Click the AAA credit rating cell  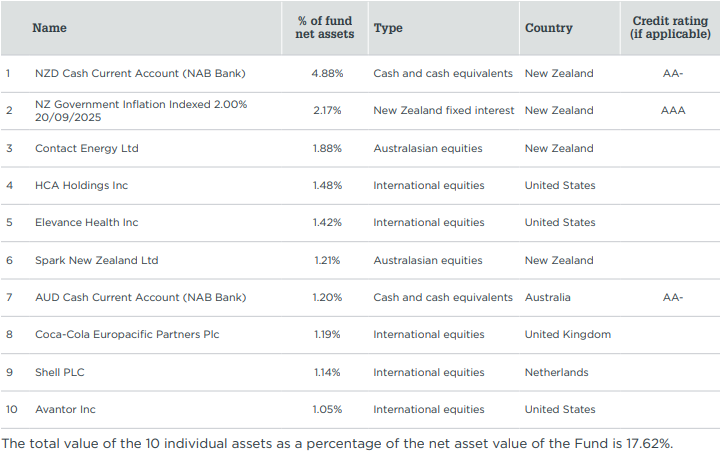click(673, 110)
